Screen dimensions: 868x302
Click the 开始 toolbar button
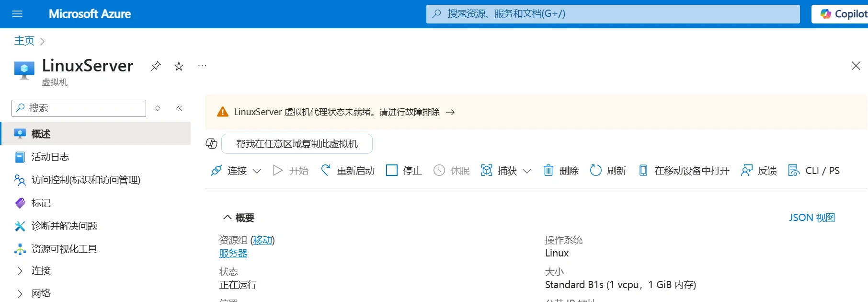291,171
